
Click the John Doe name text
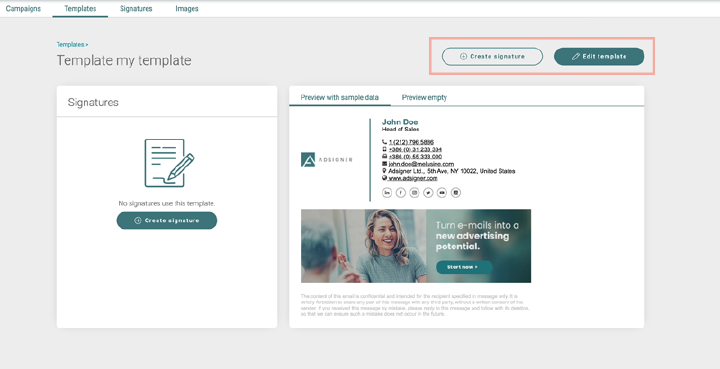pyautogui.click(x=400, y=122)
